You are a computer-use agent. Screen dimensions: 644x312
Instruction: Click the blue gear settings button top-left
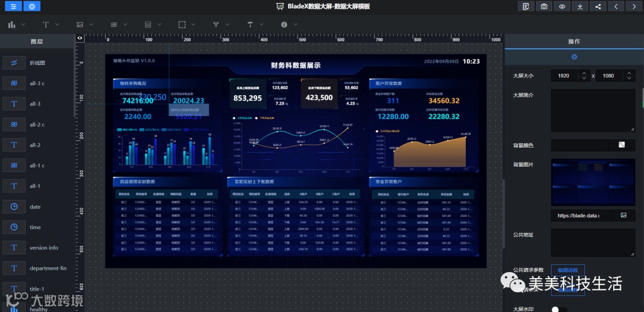coord(32,6)
